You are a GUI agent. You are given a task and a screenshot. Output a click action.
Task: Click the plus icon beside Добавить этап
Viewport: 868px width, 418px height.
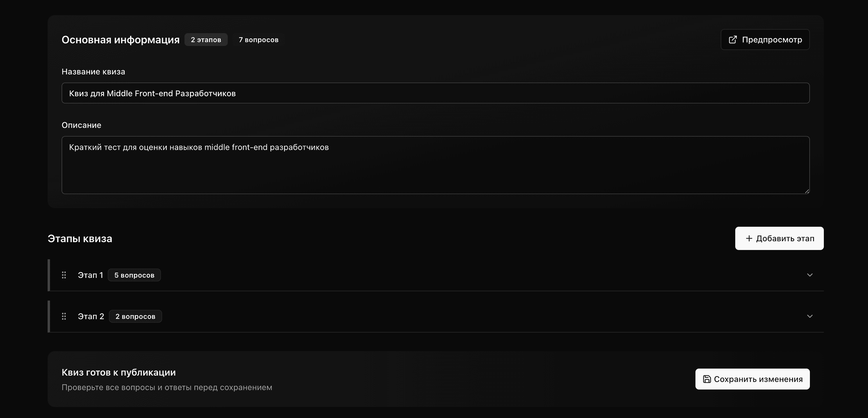(749, 238)
